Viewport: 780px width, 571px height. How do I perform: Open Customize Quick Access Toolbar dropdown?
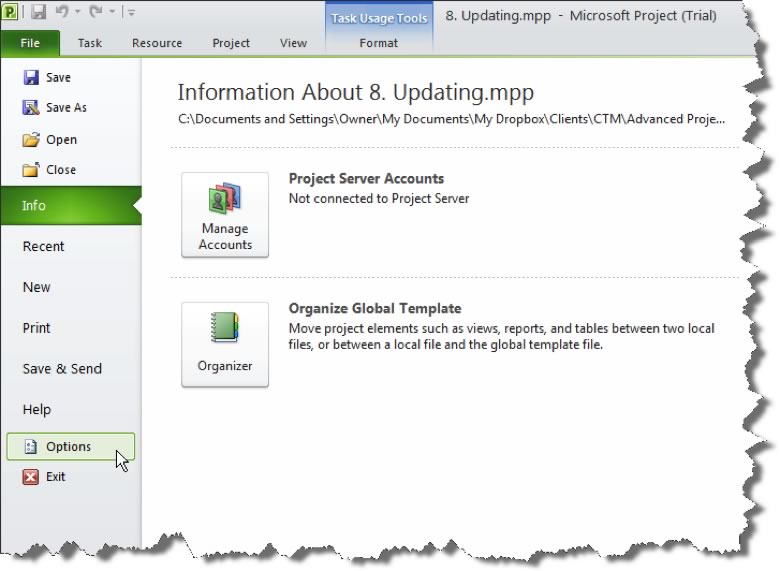131,12
